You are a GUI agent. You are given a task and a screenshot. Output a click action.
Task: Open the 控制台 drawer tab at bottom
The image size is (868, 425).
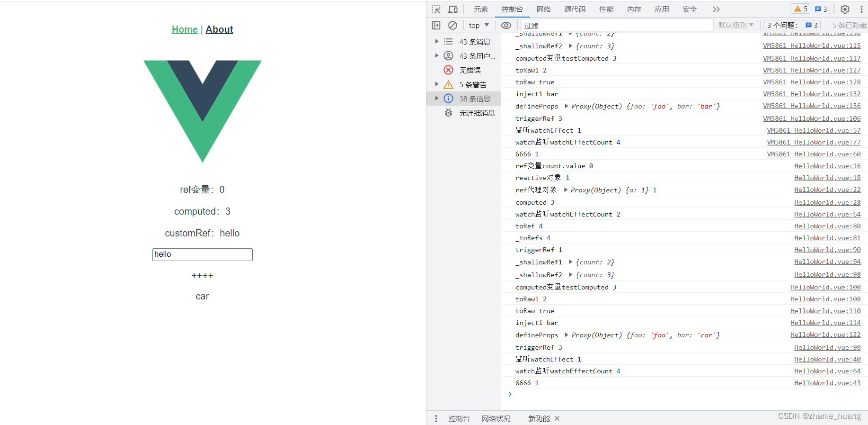459,418
